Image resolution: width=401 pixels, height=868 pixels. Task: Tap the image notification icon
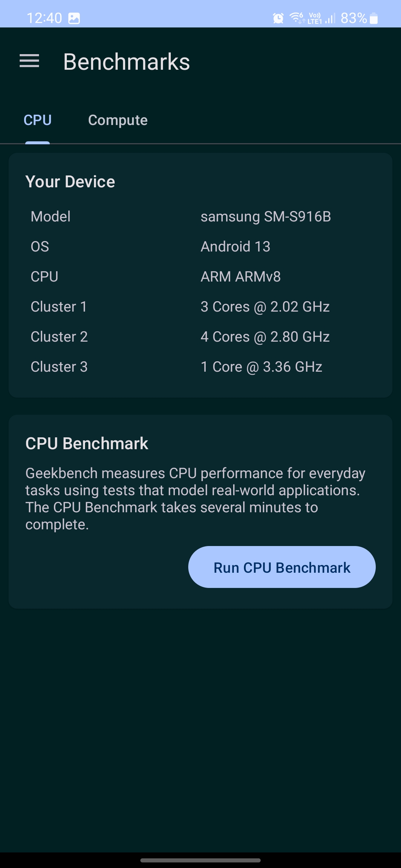(74, 18)
